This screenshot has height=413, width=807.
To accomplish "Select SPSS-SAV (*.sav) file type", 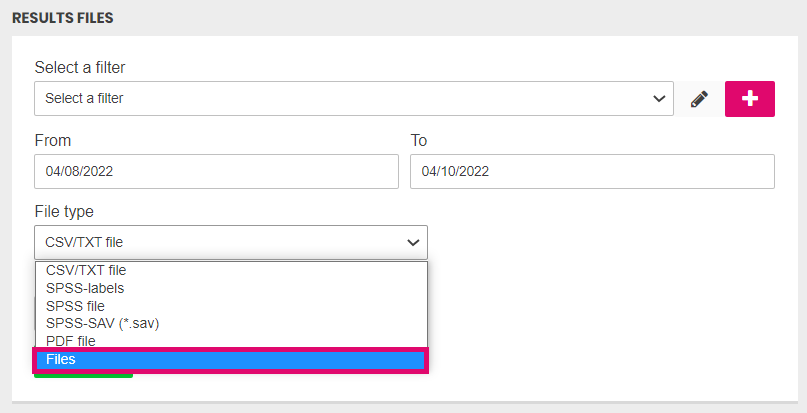I will (231, 323).
